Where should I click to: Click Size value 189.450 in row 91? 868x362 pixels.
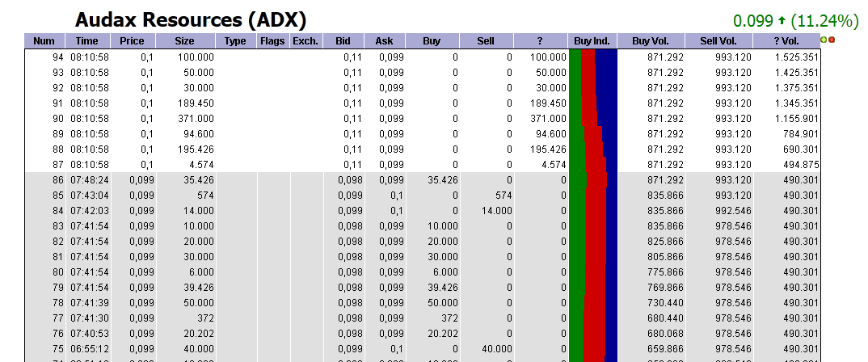(196, 103)
